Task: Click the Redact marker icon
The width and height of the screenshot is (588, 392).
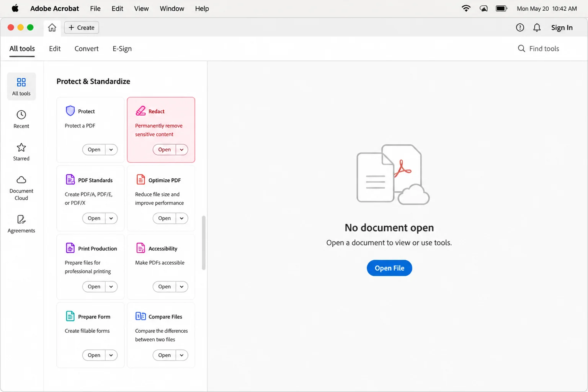Action: pyautogui.click(x=140, y=111)
